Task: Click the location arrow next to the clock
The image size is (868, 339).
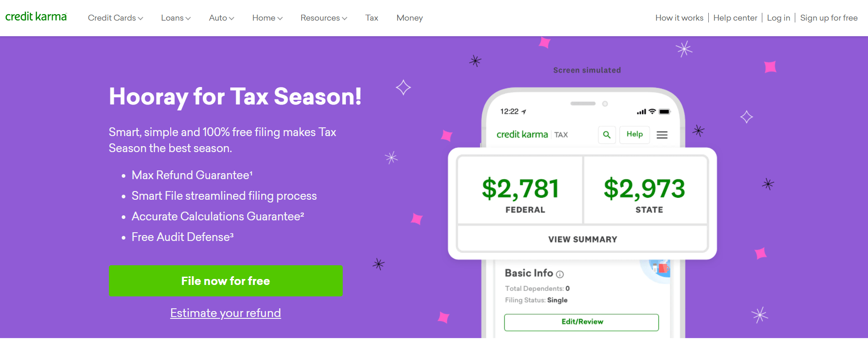Action: pos(523,110)
